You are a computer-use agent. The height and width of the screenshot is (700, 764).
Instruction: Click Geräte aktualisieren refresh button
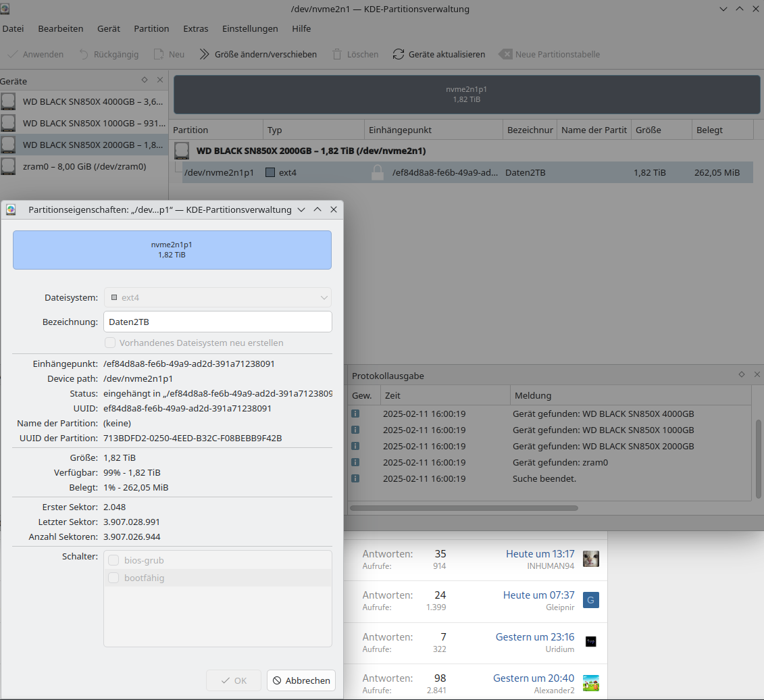tap(438, 54)
